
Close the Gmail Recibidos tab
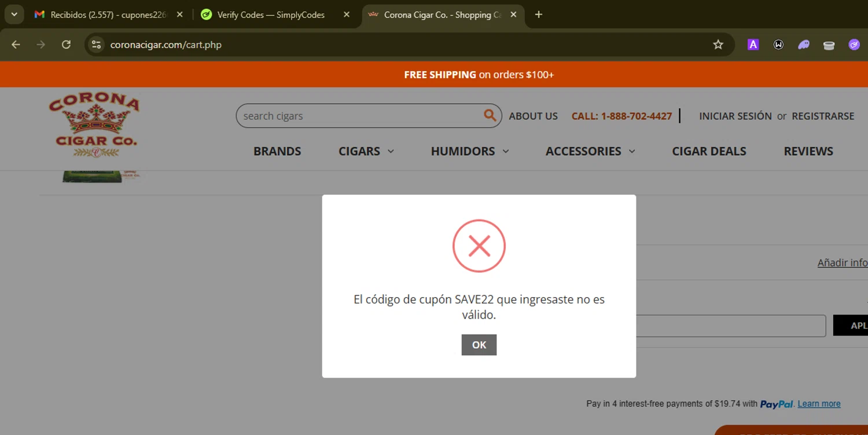[180, 14]
